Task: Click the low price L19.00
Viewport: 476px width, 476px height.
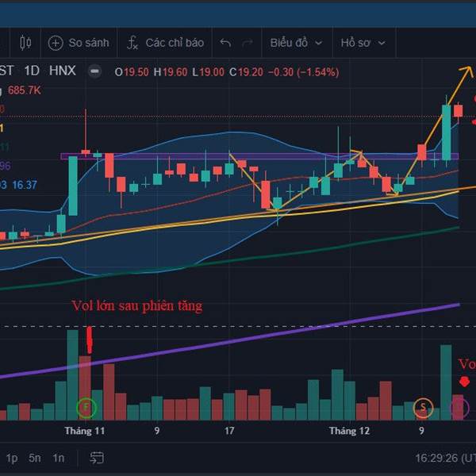Action: tap(208, 72)
